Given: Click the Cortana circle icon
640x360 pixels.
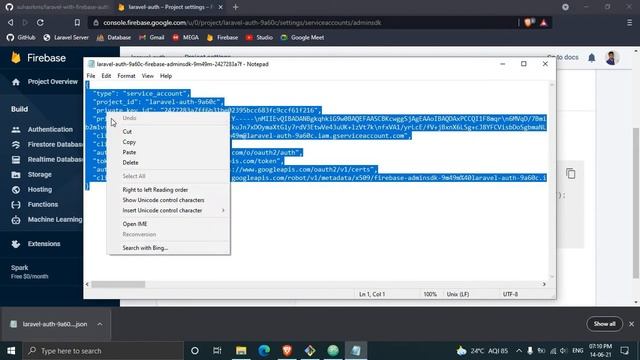Looking at the screenshot, I should point(195,351).
